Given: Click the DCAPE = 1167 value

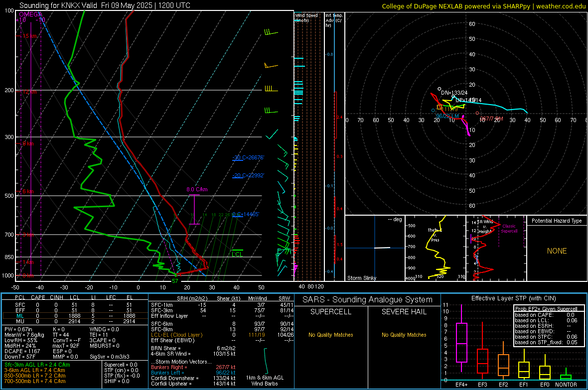Looking at the screenshot, I should point(22,351).
